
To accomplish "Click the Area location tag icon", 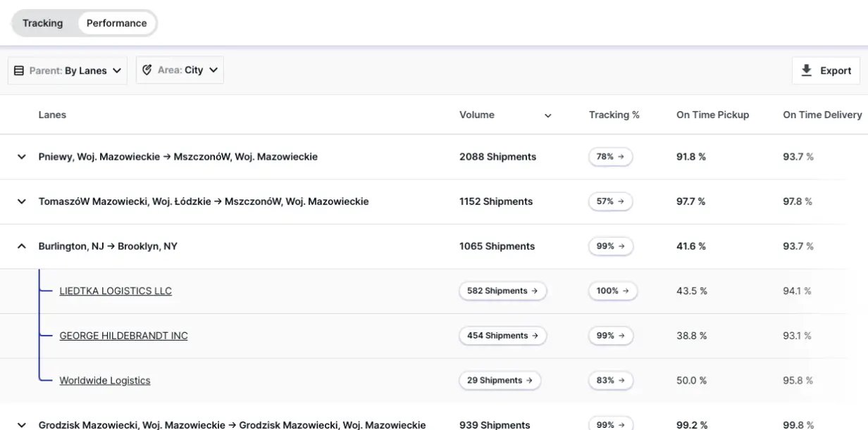I will pos(147,70).
